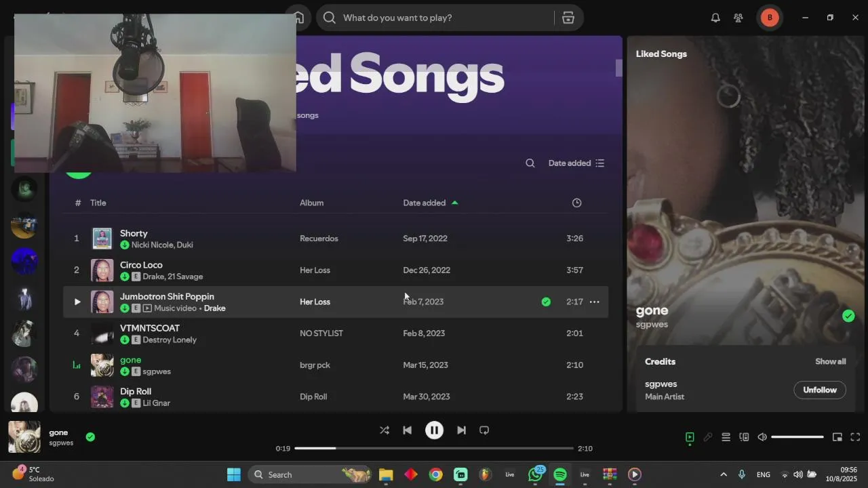Click the gone row album thumbnail
Screen dimensions: 868x488
pos(102,365)
